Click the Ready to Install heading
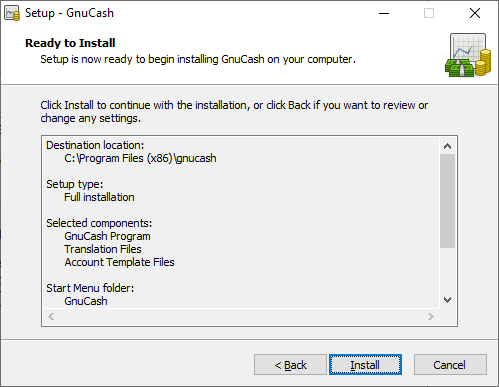 [70, 43]
